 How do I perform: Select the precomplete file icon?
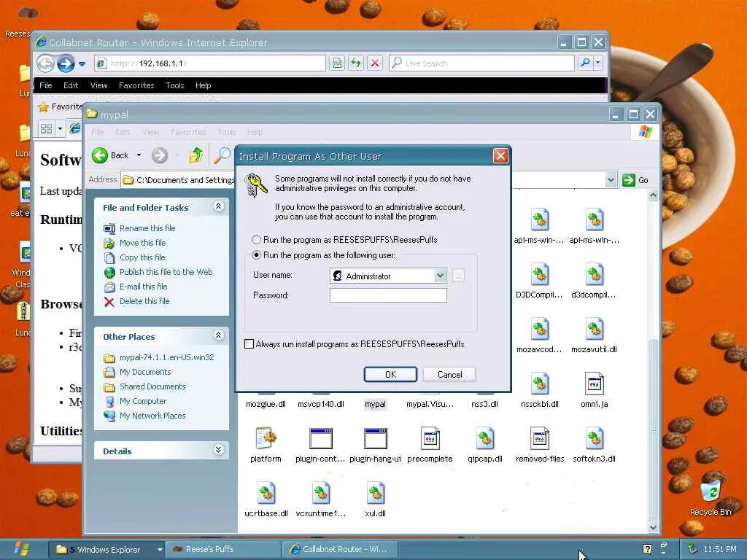[x=430, y=438]
